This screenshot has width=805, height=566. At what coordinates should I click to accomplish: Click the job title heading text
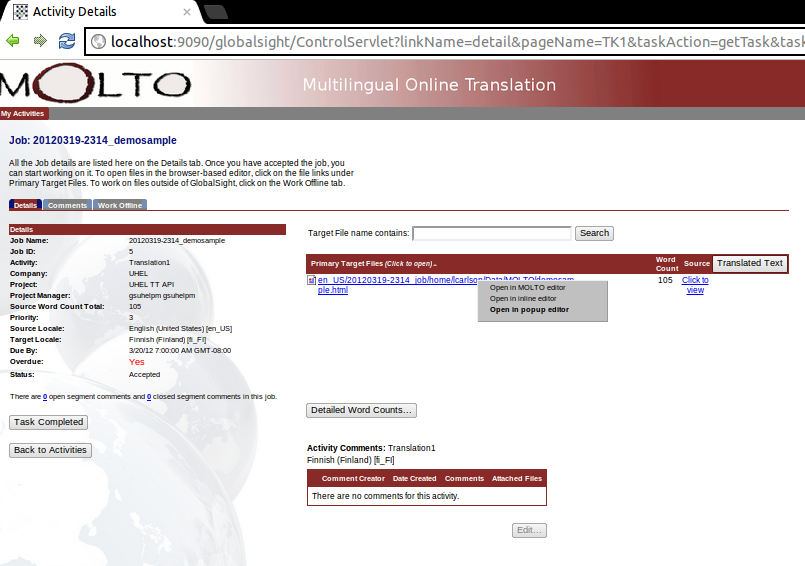(92, 140)
